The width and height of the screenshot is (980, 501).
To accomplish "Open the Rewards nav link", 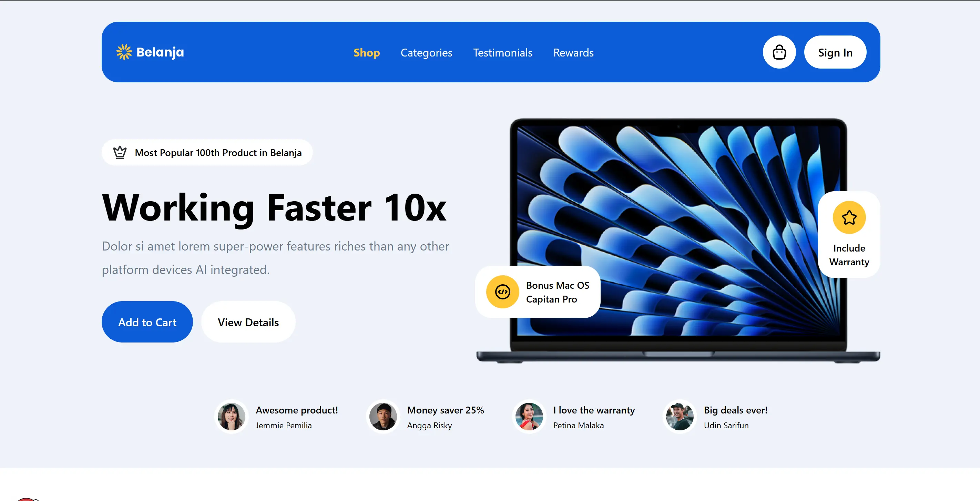I will pyautogui.click(x=573, y=52).
